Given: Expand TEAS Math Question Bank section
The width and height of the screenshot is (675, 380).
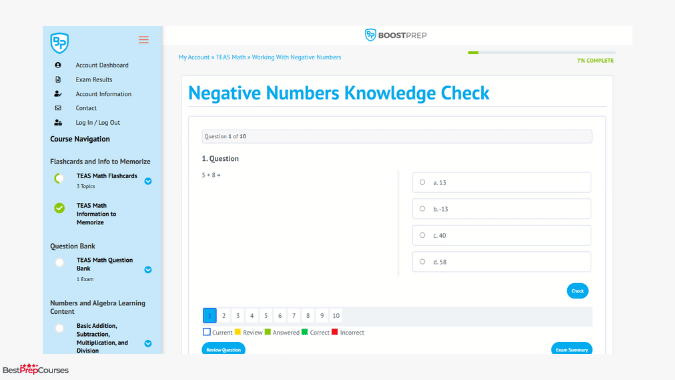Looking at the screenshot, I should [x=148, y=270].
